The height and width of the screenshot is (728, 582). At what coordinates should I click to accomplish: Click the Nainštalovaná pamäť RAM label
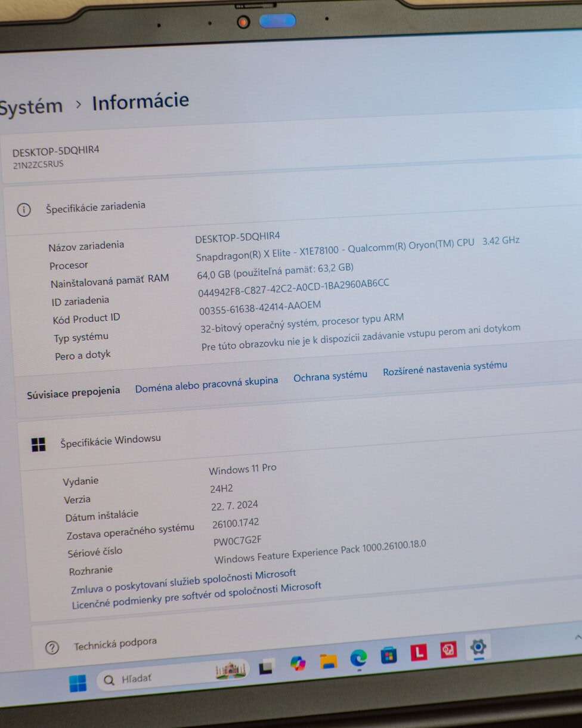click(110, 280)
